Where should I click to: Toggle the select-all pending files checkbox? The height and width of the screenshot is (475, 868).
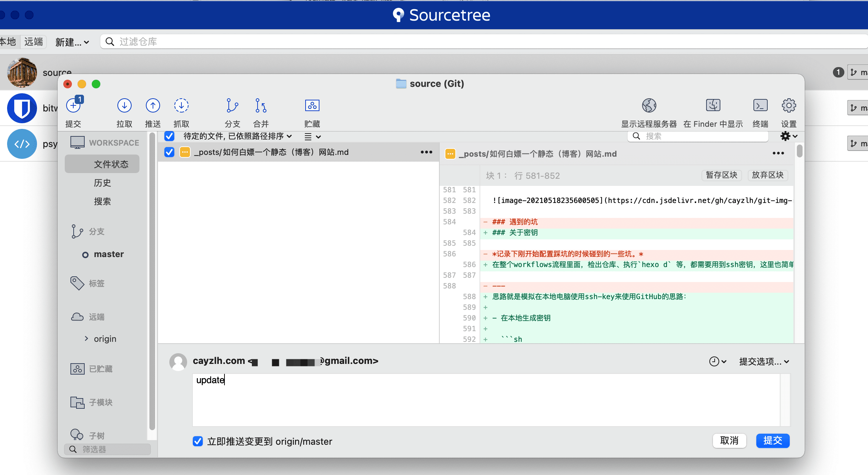(x=169, y=136)
